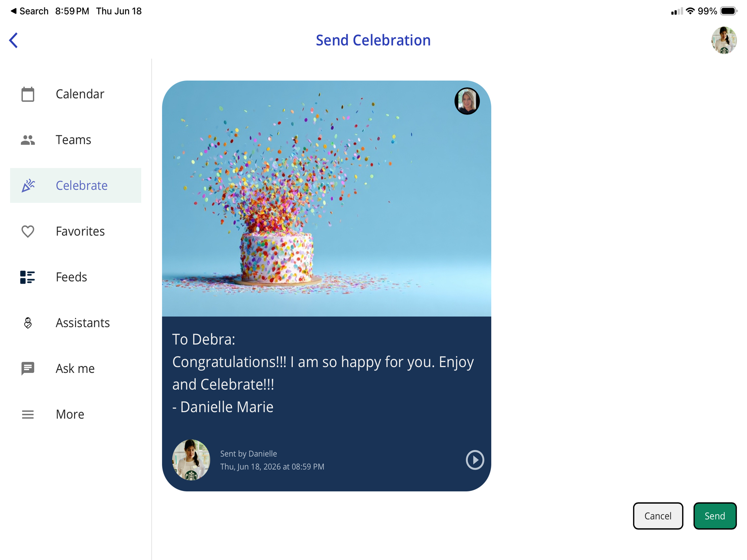Click the 'To Debra:' text

point(204,339)
